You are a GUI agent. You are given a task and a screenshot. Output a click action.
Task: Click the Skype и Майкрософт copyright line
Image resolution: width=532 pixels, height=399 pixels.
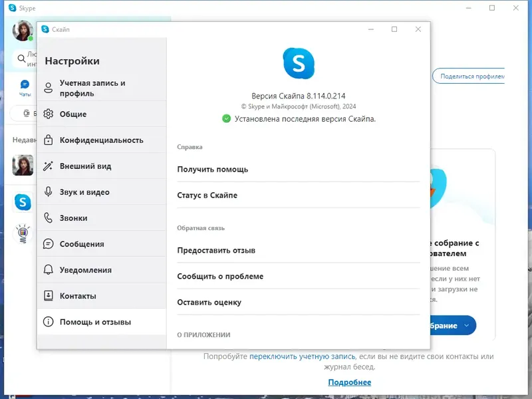click(x=299, y=106)
